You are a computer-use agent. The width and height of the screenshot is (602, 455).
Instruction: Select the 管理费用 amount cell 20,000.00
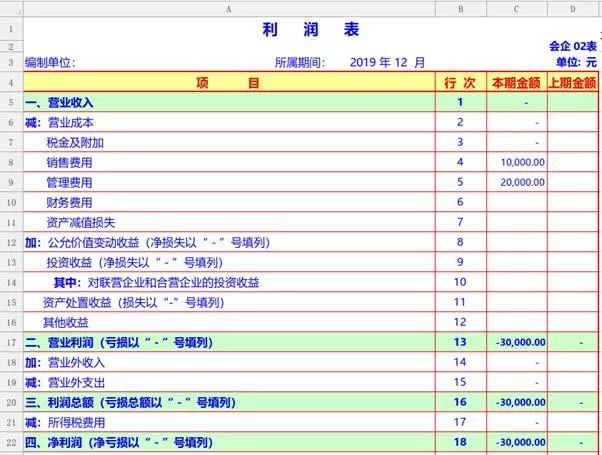click(x=516, y=182)
